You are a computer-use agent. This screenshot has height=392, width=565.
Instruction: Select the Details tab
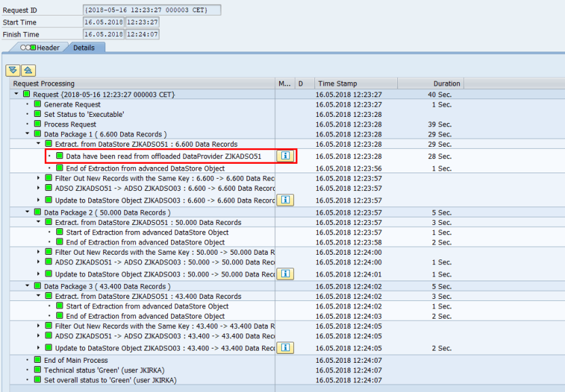(84, 48)
